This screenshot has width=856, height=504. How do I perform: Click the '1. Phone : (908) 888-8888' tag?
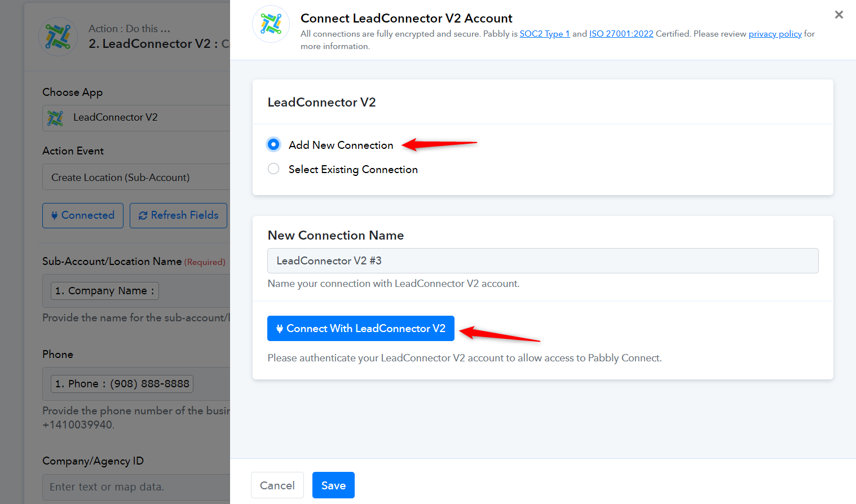122,384
